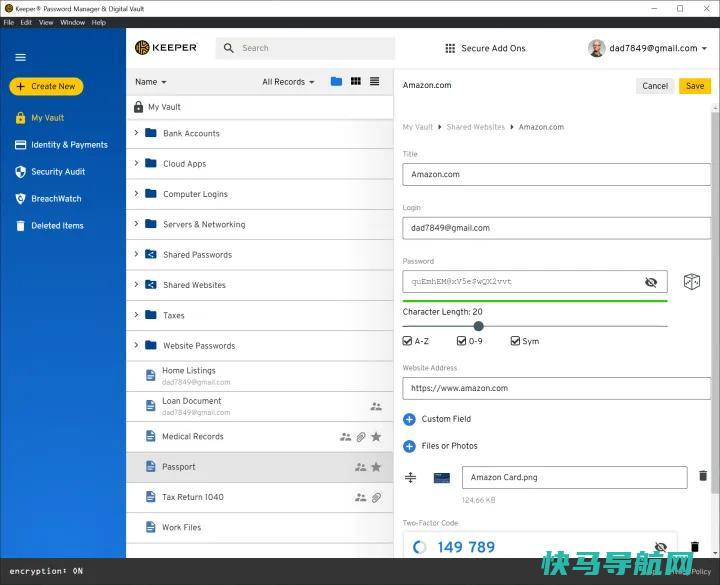Viewport: 720px width, 585px height.
Task: Select the Home Listings record
Action: pos(260,376)
